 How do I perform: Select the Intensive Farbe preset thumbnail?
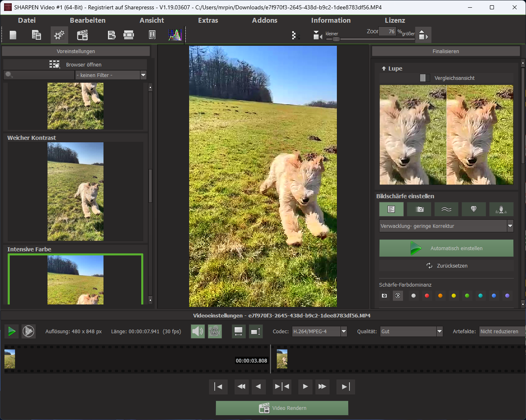click(75, 280)
